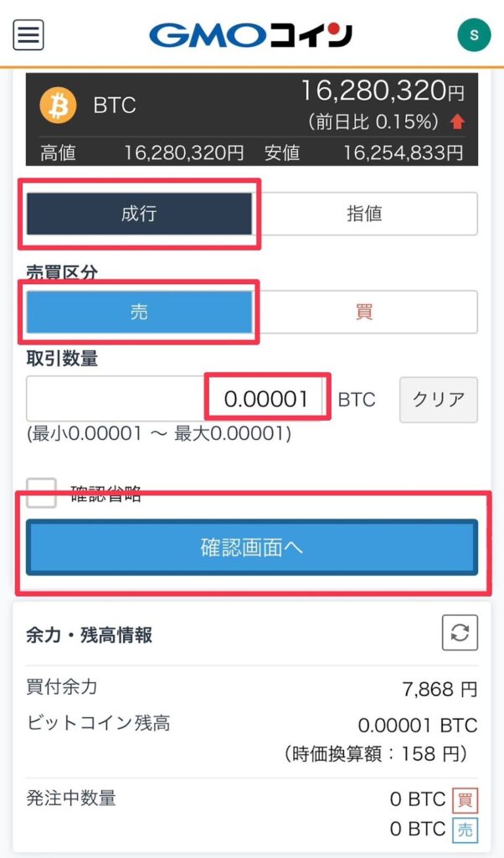Click the ビットコイン残高 balance row
This screenshot has width=504, height=858.
click(x=252, y=739)
